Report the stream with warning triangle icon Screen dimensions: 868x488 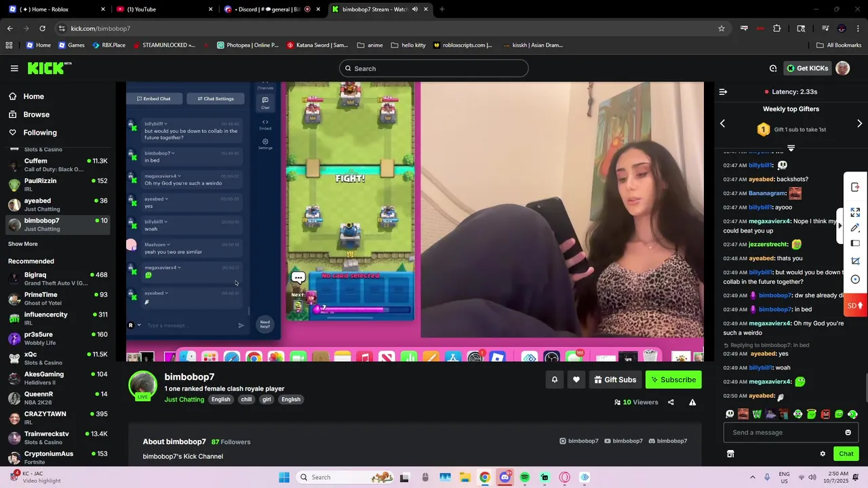click(x=692, y=402)
